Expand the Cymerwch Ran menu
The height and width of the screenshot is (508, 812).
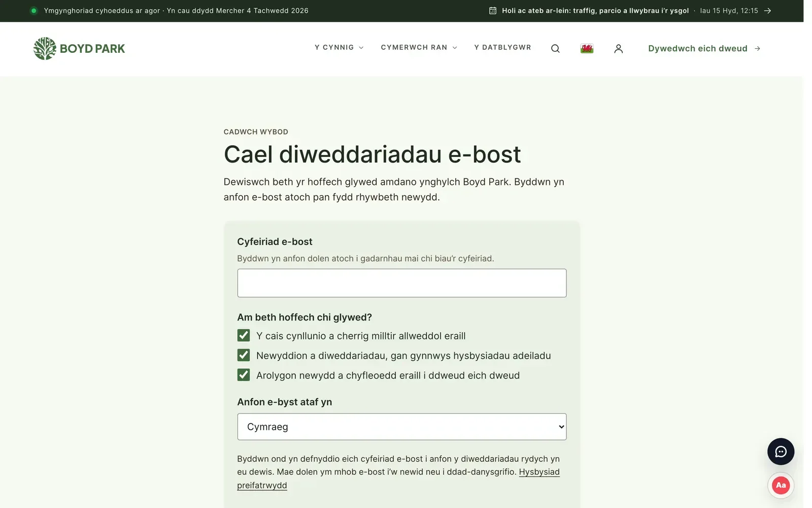[419, 47]
